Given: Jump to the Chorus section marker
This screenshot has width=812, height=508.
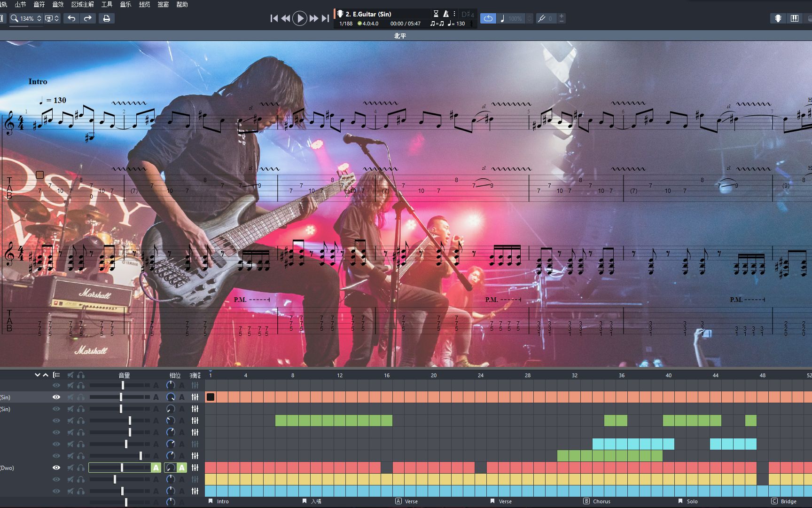Looking at the screenshot, I should click(x=597, y=501).
